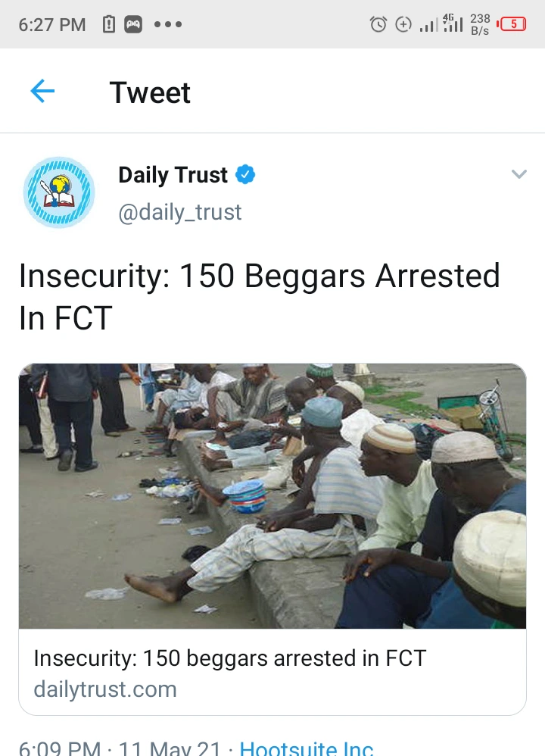Open the beggars article image preview
The height and width of the screenshot is (756, 545).
pyautogui.click(x=272, y=495)
